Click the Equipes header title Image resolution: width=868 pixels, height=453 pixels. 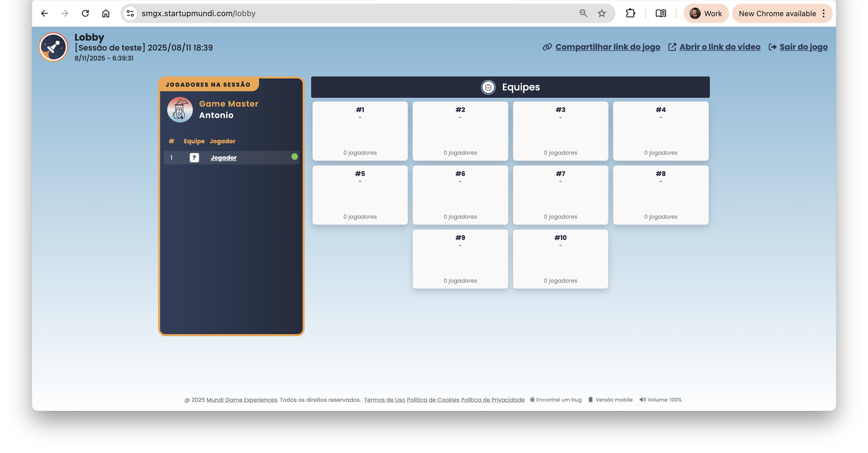[521, 87]
